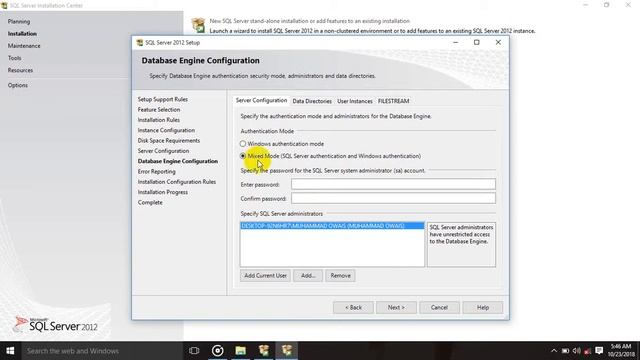Click Error Reporting step
Image resolution: width=640 pixels, height=360 pixels.
[x=156, y=171]
